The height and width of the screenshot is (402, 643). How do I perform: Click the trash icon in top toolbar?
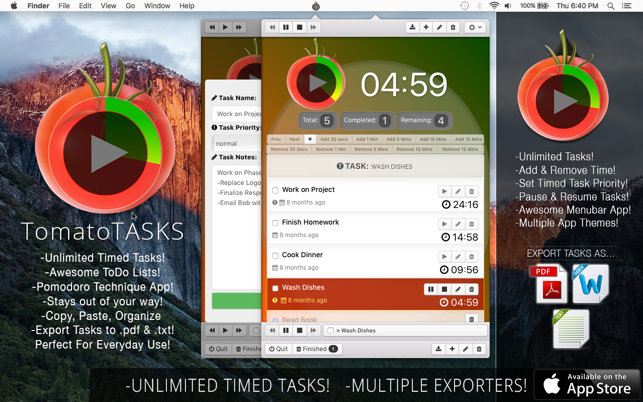(x=453, y=27)
